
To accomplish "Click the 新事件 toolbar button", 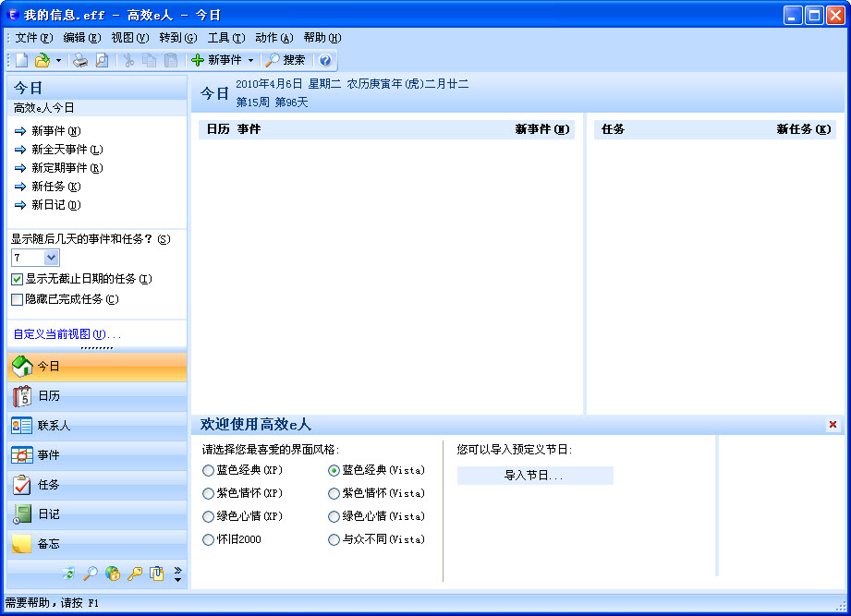I will click(x=216, y=60).
